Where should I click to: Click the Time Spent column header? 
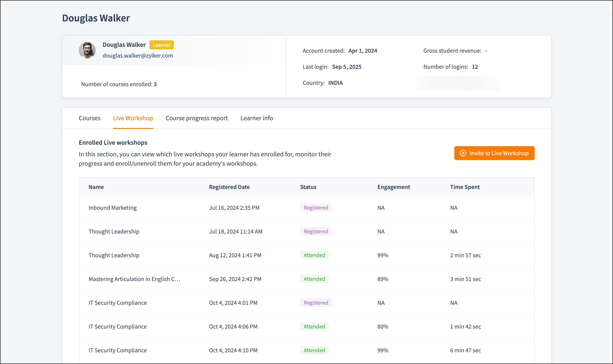click(x=465, y=187)
